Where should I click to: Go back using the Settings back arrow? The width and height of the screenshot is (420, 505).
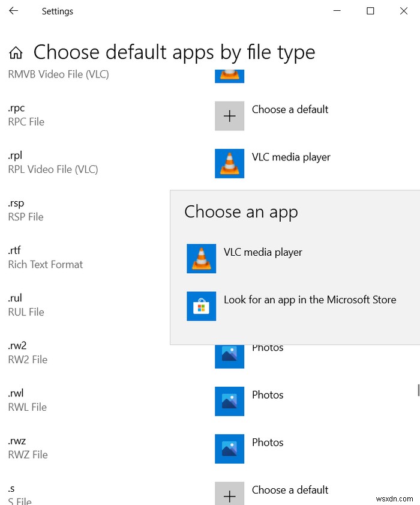(14, 11)
